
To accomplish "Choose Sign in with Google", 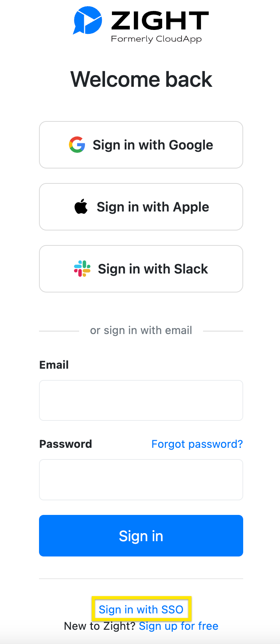I will click(141, 145).
